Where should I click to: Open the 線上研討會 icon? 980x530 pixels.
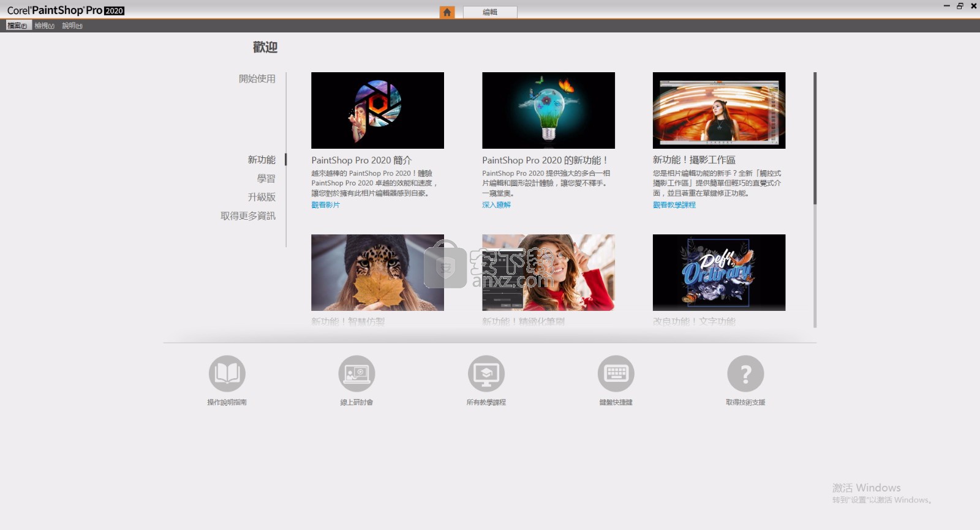click(x=356, y=373)
